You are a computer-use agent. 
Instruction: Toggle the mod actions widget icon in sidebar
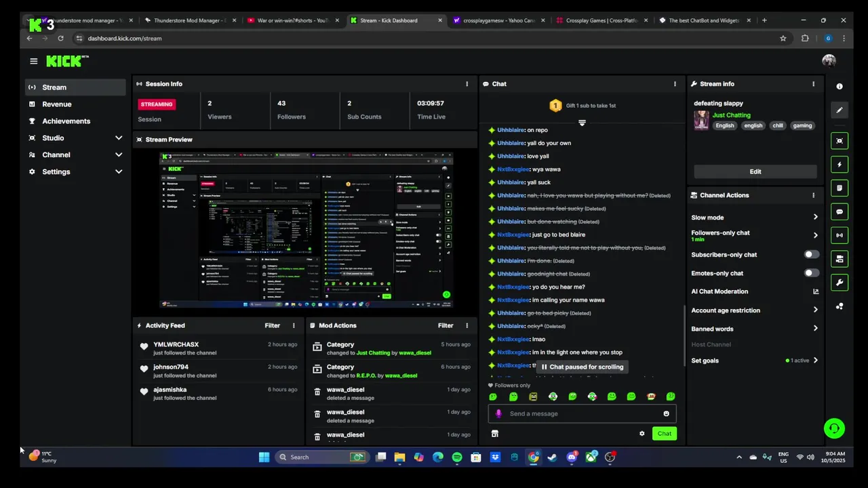tap(840, 259)
